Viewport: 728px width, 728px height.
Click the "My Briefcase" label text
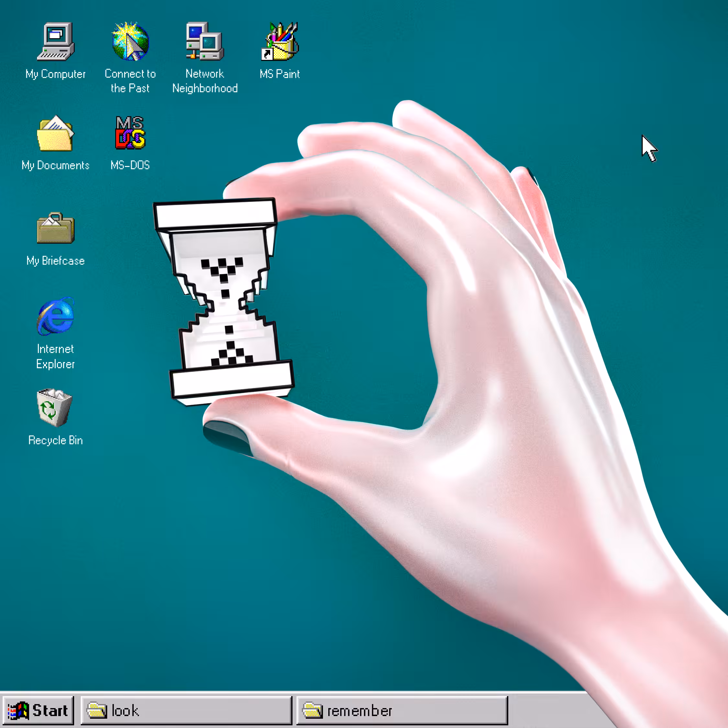pyautogui.click(x=55, y=261)
